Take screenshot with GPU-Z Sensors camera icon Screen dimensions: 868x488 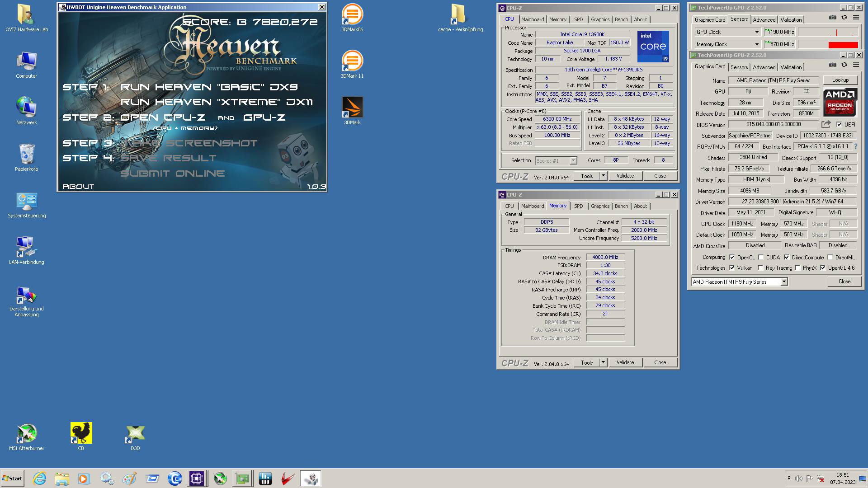832,18
